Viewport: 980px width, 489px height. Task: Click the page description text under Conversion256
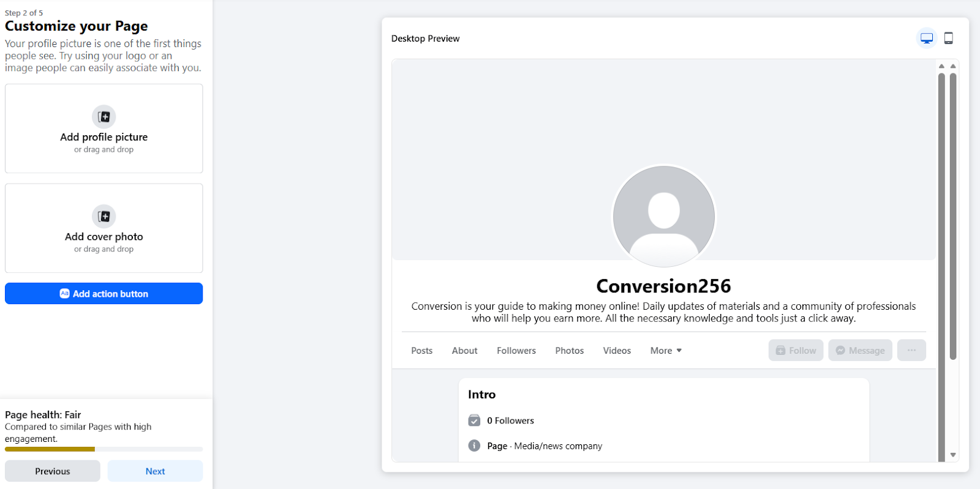tap(663, 312)
